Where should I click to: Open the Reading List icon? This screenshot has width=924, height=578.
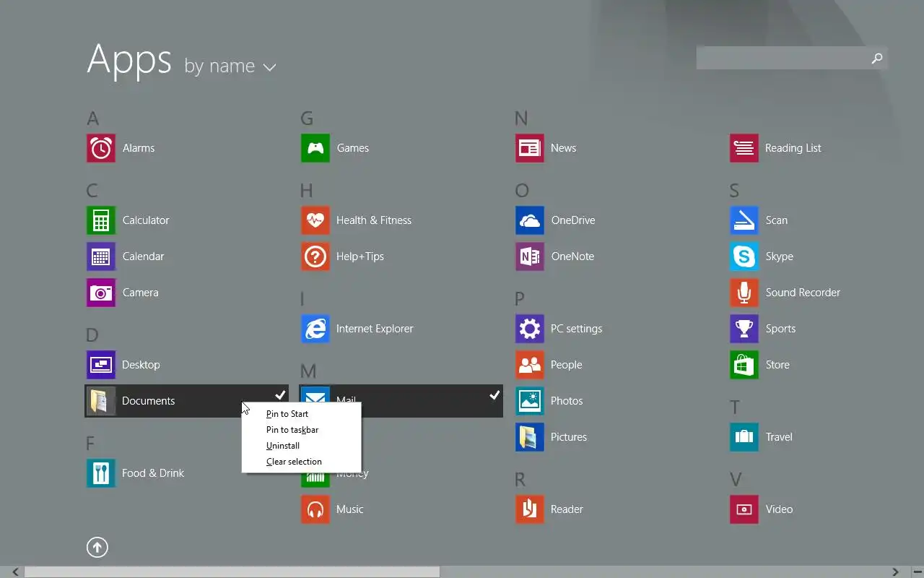[744, 148]
